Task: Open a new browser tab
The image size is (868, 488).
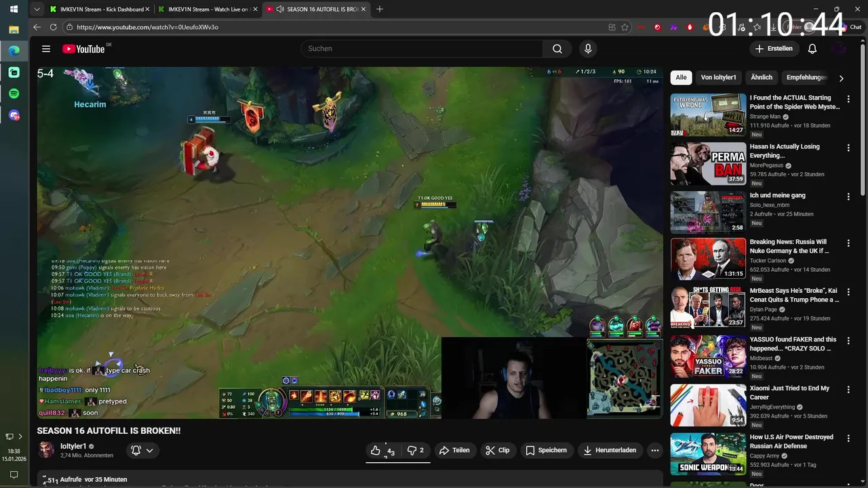Action: [x=379, y=9]
